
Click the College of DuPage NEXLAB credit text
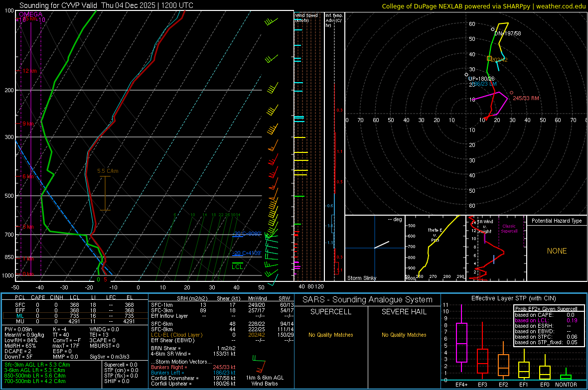click(483, 6)
